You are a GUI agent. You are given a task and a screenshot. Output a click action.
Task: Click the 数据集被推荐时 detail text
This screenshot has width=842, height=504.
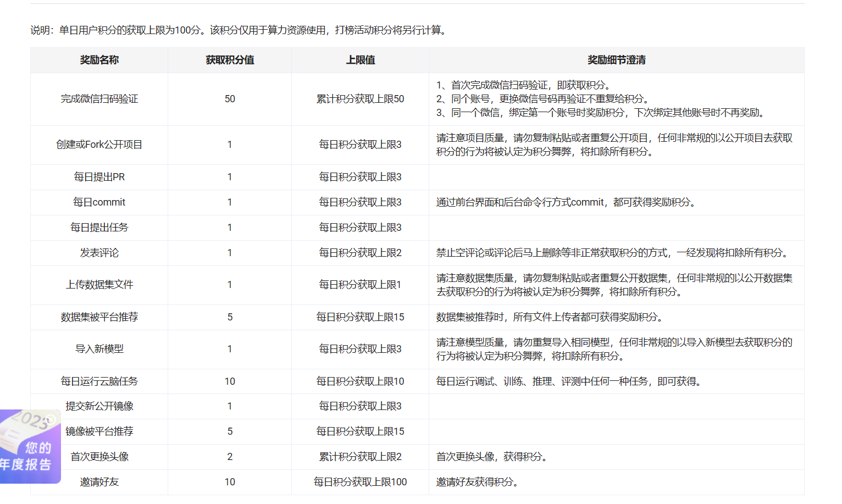[551, 317]
